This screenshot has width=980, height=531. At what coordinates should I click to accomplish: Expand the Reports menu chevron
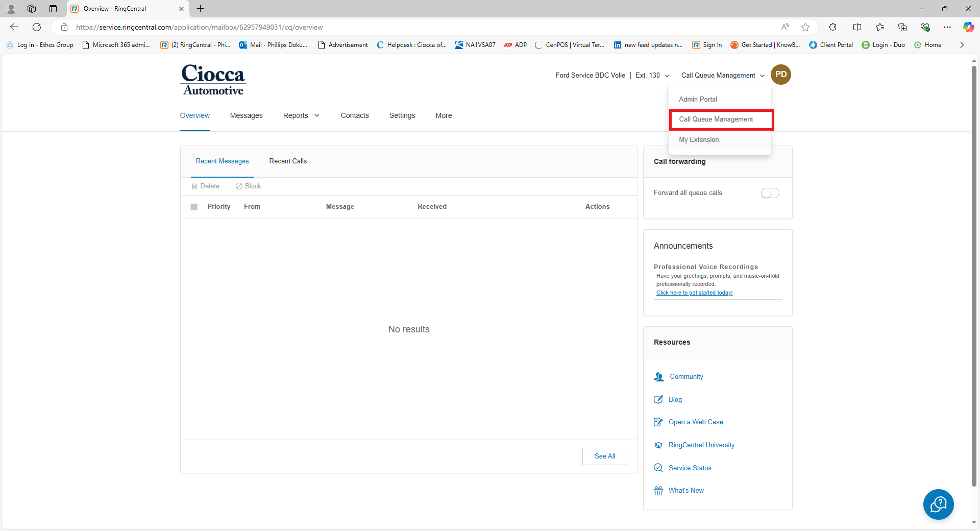pos(317,116)
